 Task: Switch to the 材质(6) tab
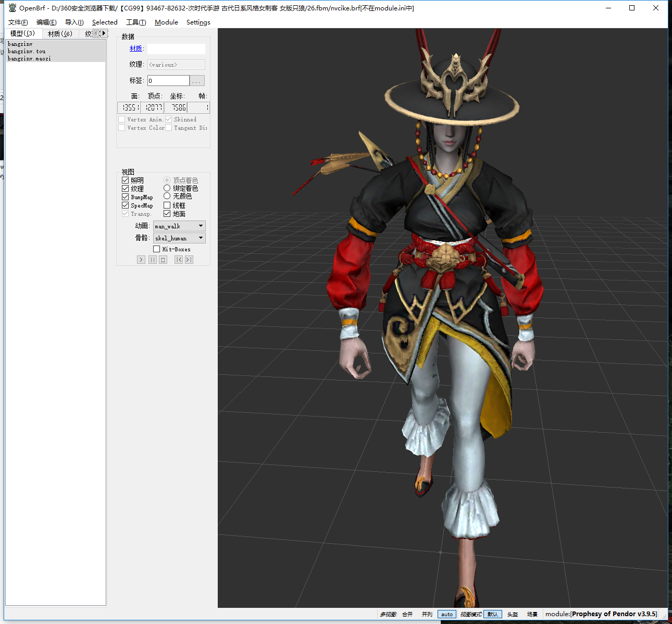pyautogui.click(x=60, y=34)
